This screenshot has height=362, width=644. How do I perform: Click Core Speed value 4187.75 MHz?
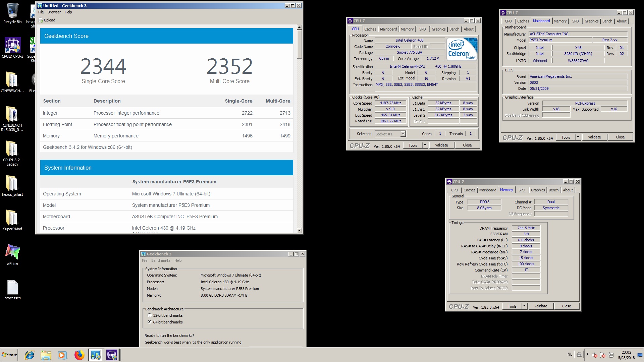click(390, 103)
